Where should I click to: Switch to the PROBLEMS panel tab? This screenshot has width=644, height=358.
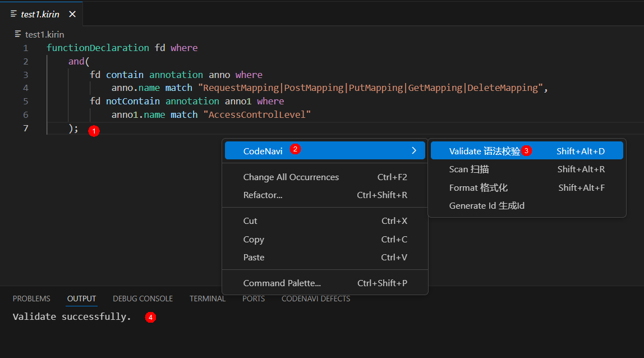31,299
